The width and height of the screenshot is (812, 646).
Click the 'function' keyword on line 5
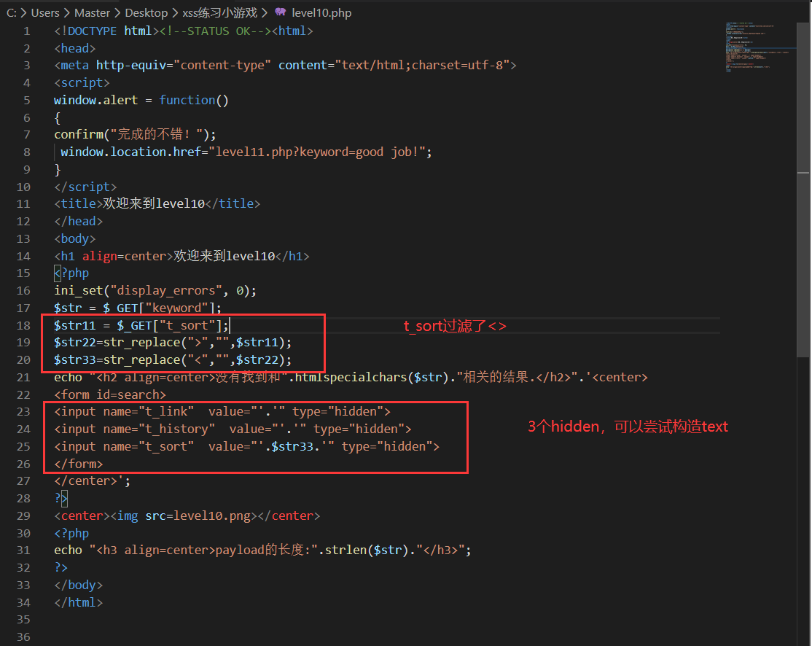pos(187,100)
